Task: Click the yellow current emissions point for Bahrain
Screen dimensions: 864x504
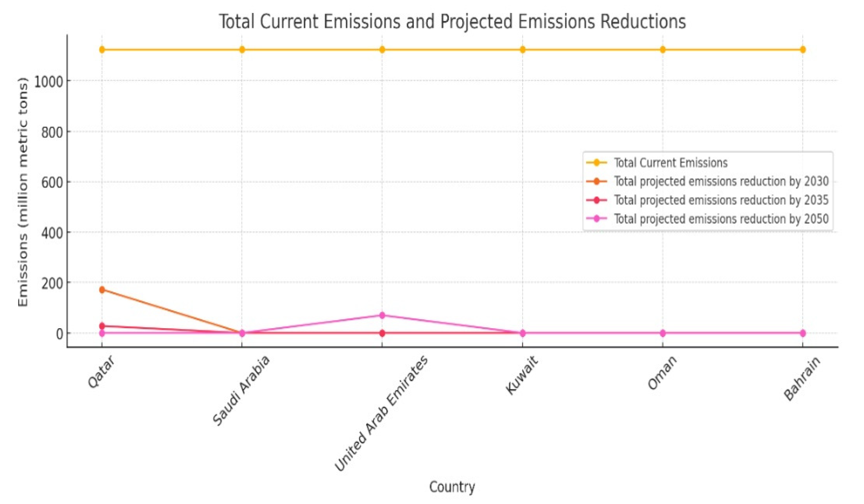Action: point(803,50)
